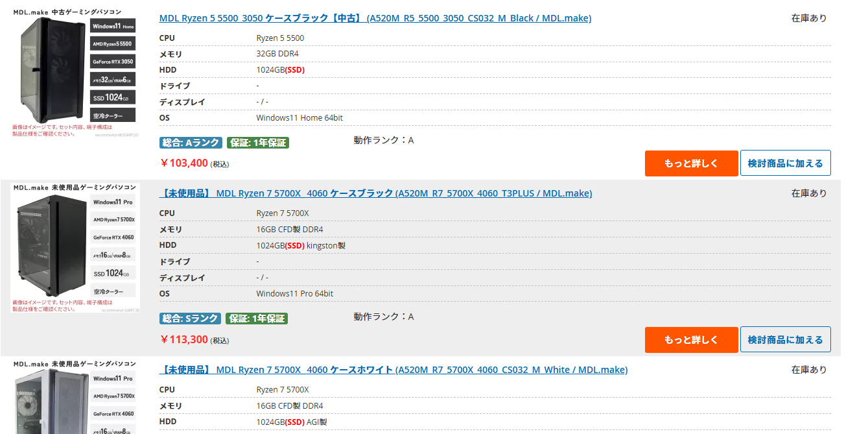Click 保証: 1年保証 badge on the Ryzen 5 5500 listing

258,143
